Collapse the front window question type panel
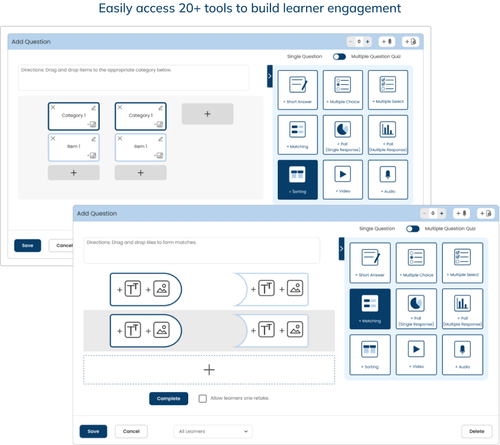 click(341, 249)
